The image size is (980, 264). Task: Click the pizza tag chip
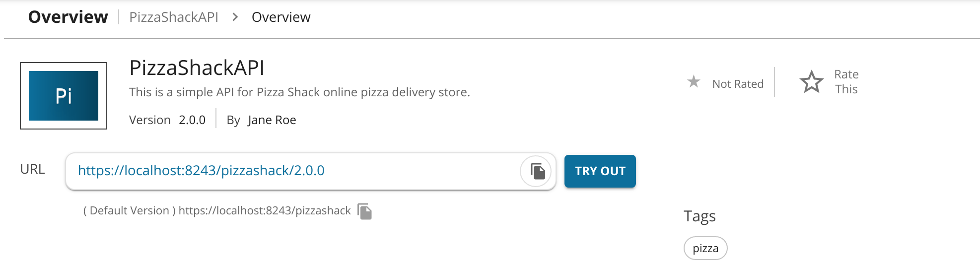(705, 248)
